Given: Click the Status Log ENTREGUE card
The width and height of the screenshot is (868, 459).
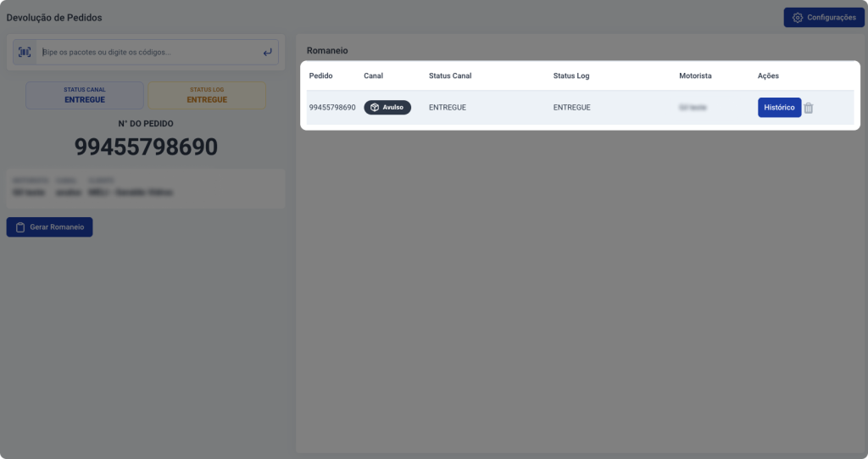Looking at the screenshot, I should [x=207, y=95].
